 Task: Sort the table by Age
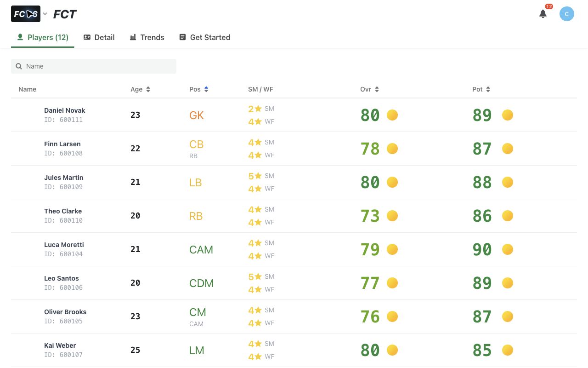(x=140, y=89)
